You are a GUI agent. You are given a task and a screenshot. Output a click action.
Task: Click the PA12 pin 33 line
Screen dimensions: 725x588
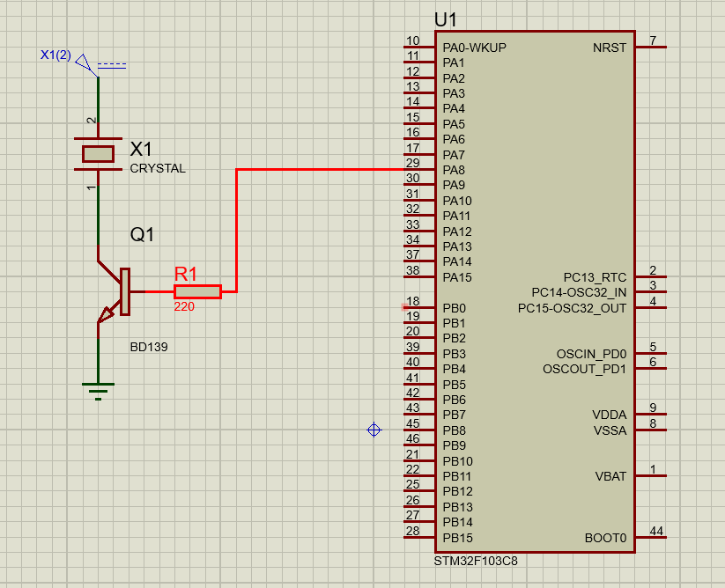(x=420, y=231)
